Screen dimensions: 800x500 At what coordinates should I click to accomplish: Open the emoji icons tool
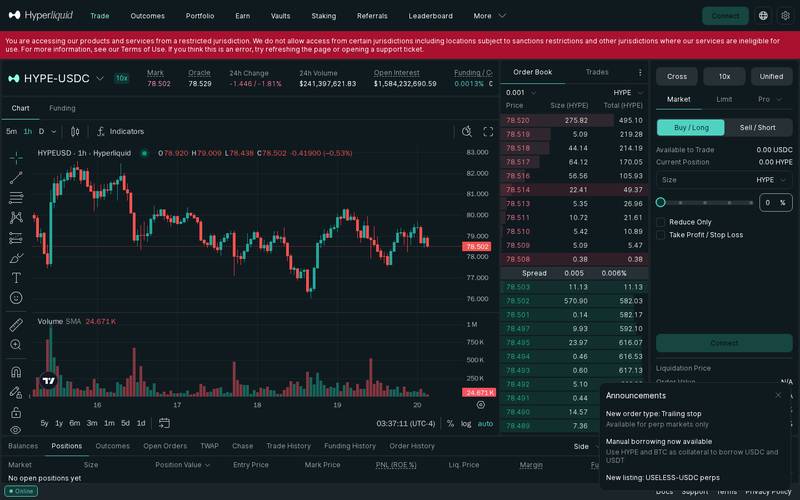coord(16,297)
